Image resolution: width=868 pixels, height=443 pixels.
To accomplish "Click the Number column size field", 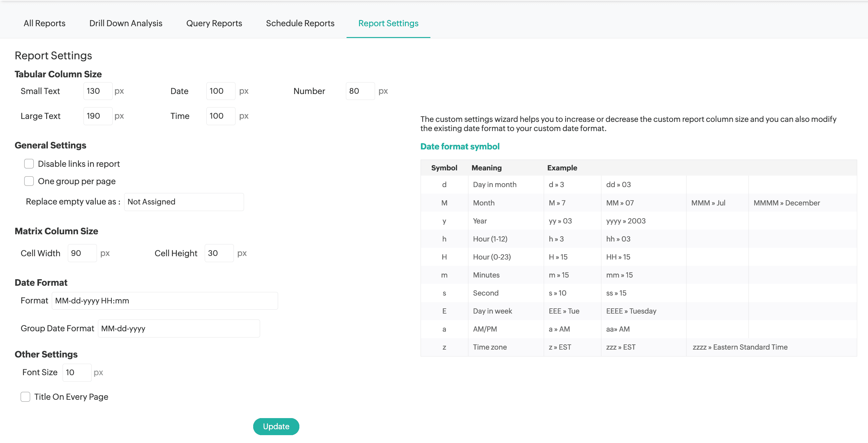I will [x=360, y=91].
